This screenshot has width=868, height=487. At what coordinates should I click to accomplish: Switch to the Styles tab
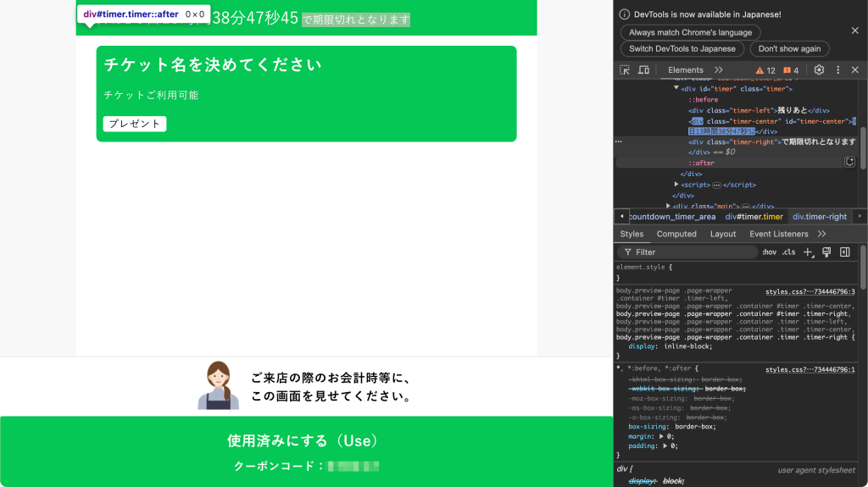pos(632,234)
